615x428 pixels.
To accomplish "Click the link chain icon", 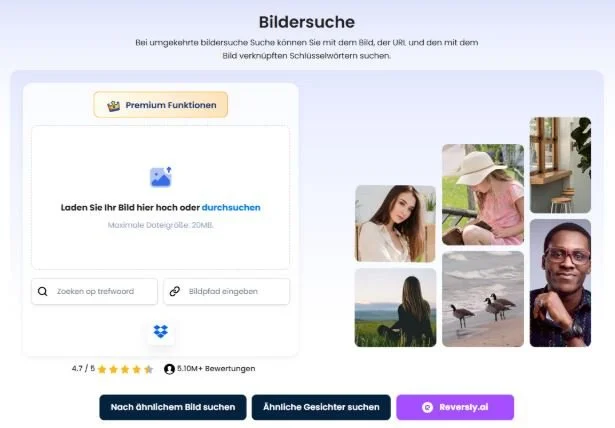I will tap(175, 291).
